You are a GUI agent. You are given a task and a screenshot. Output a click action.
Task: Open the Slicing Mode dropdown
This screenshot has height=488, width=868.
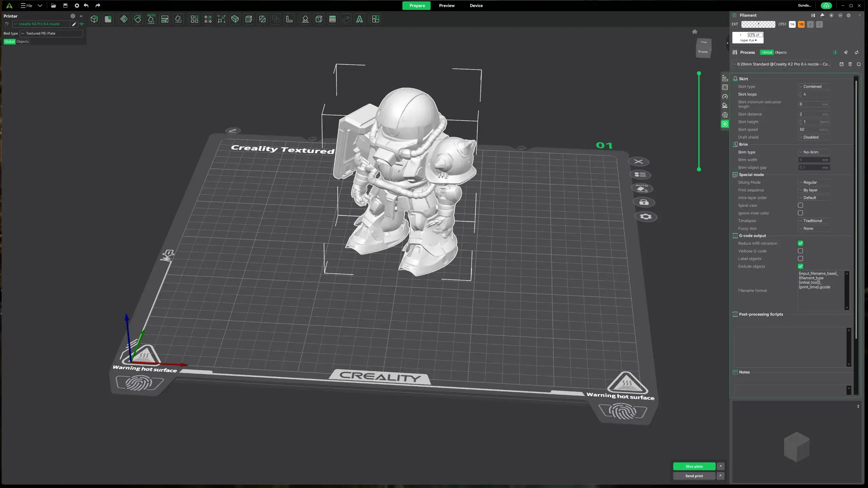click(x=814, y=182)
